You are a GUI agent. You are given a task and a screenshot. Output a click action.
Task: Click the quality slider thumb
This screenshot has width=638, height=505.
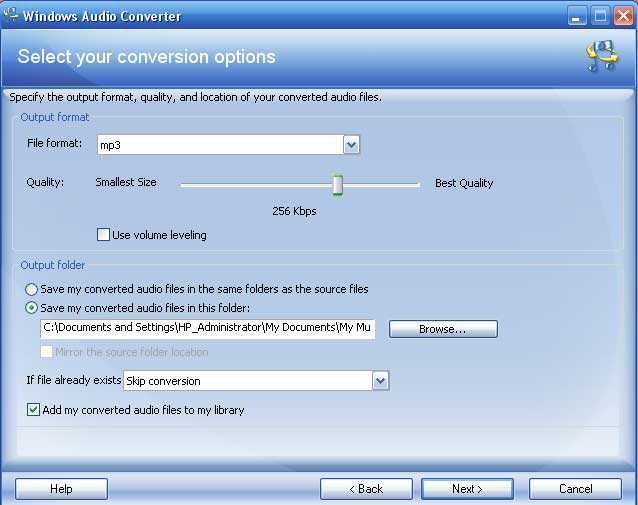(337, 185)
